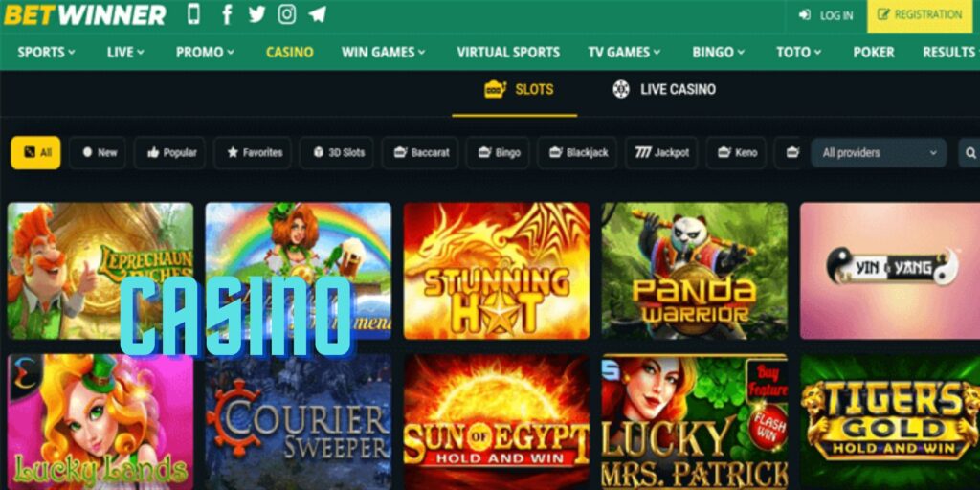This screenshot has width=980, height=490.
Task: Open the Instagram icon in header
Action: coord(287,14)
